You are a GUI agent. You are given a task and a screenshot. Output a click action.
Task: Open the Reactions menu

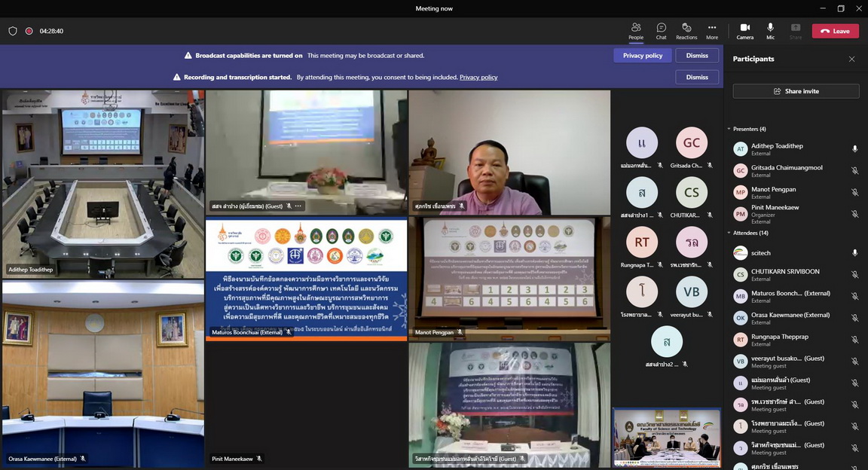coord(686,30)
